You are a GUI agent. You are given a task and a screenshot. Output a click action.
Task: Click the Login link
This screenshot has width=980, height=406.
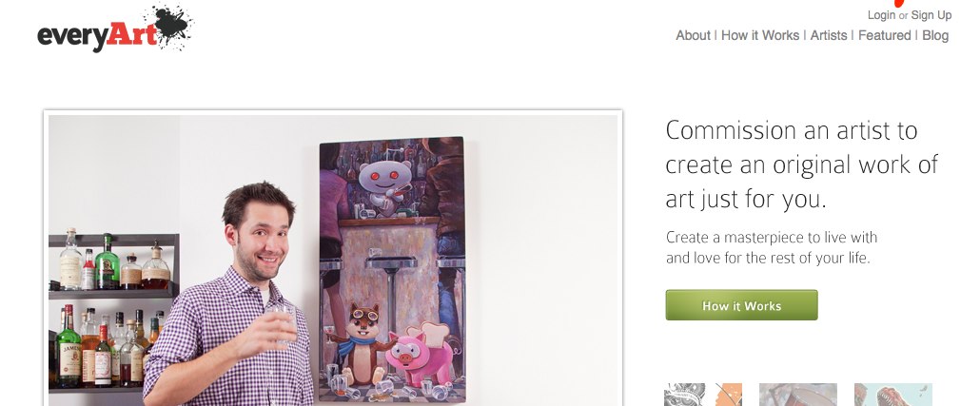(x=881, y=15)
